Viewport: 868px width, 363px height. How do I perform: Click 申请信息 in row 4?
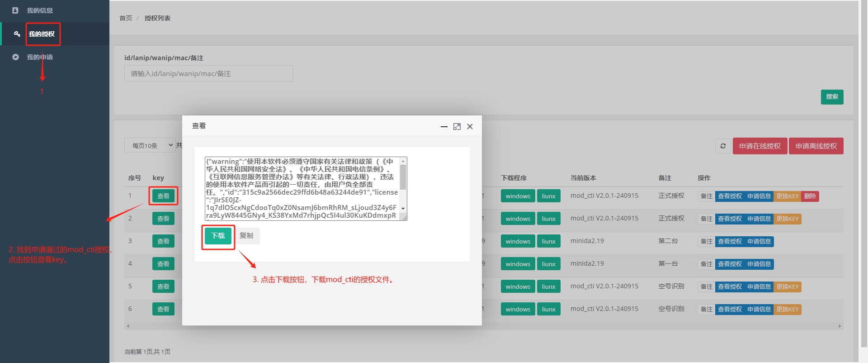759,264
